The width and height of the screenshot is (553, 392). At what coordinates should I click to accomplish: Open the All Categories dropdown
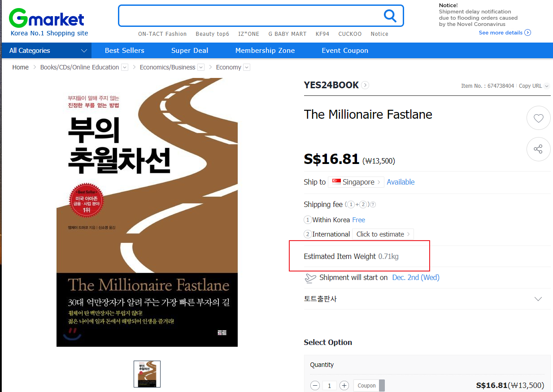coord(47,51)
